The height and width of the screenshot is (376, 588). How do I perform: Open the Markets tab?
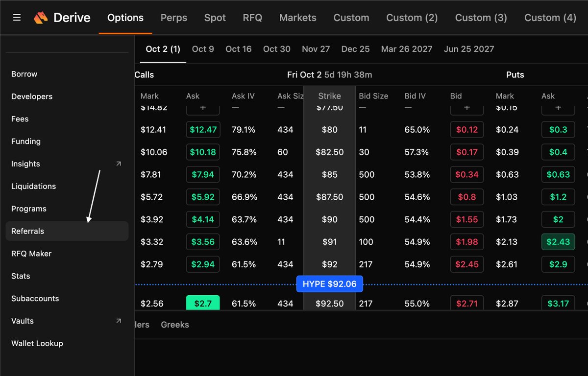tap(298, 18)
